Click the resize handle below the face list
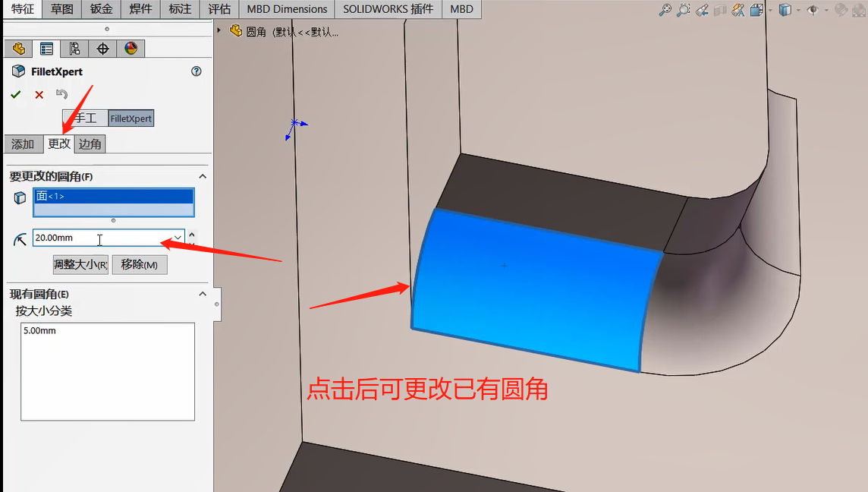The height and width of the screenshot is (492, 868). tap(114, 220)
